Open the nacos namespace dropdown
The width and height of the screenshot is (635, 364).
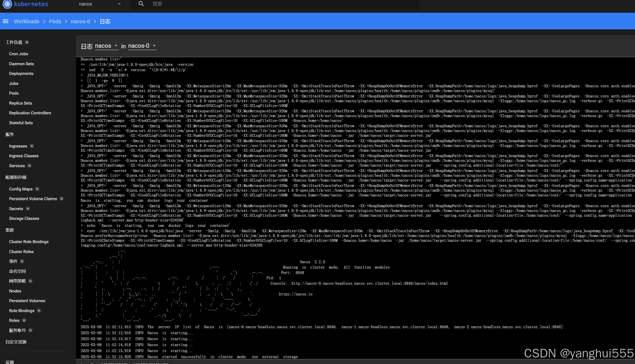(100, 4)
